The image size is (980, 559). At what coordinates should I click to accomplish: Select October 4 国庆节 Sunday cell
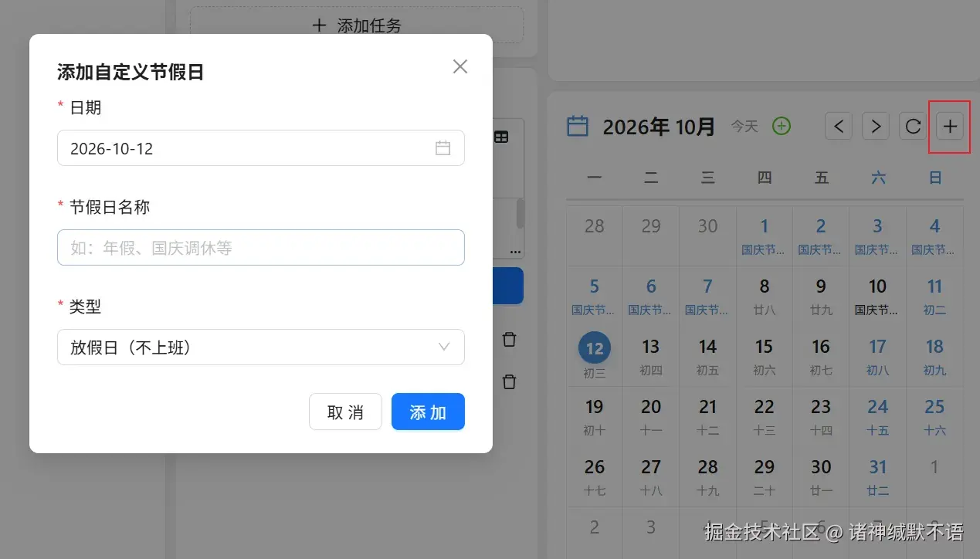click(x=934, y=236)
